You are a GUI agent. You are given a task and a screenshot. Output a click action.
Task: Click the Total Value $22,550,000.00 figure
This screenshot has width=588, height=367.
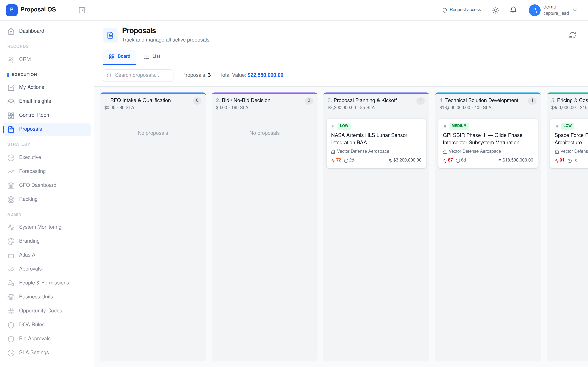tap(265, 75)
